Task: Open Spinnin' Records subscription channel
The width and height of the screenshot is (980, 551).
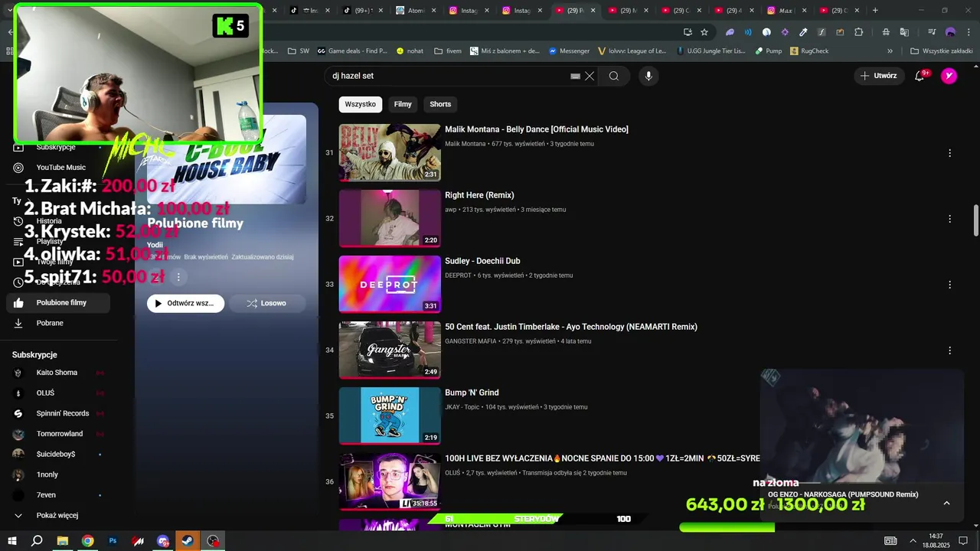Action: click(58, 413)
